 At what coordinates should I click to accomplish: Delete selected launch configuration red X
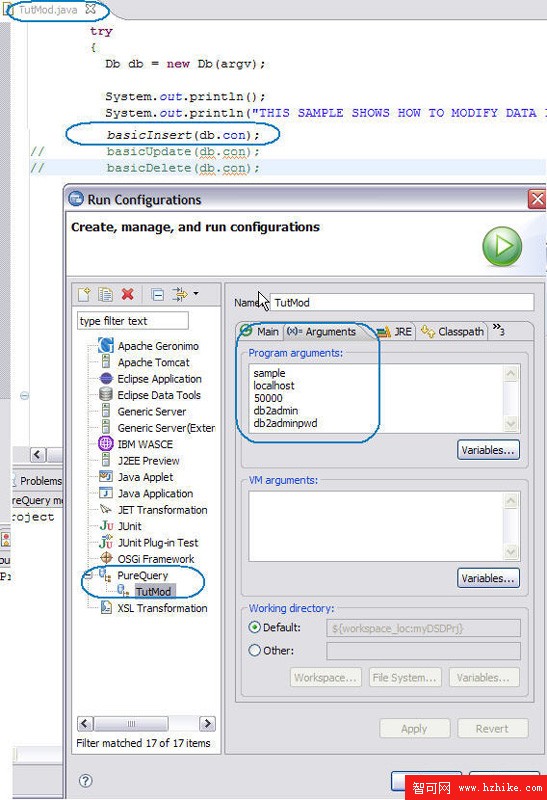(128, 294)
